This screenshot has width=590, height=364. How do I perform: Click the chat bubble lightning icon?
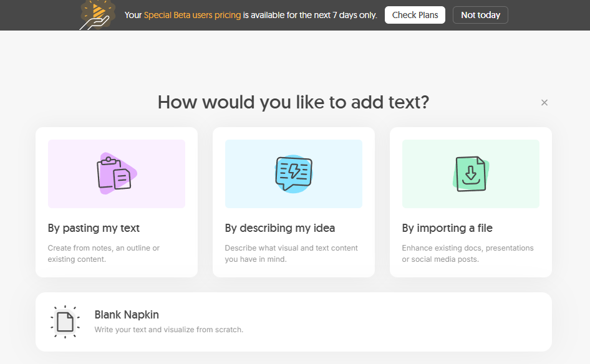tap(293, 173)
